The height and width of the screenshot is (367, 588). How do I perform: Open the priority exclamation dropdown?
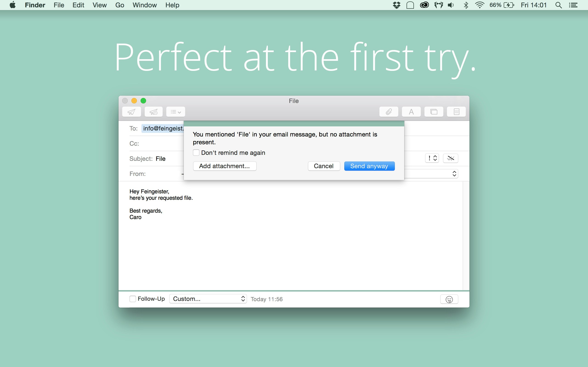[x=432, y=158]
